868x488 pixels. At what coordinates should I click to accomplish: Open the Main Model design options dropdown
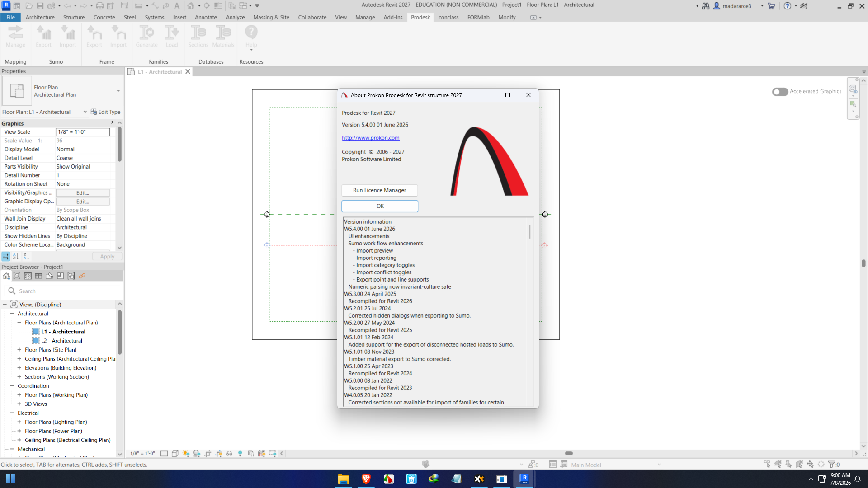tap(659, 465)
